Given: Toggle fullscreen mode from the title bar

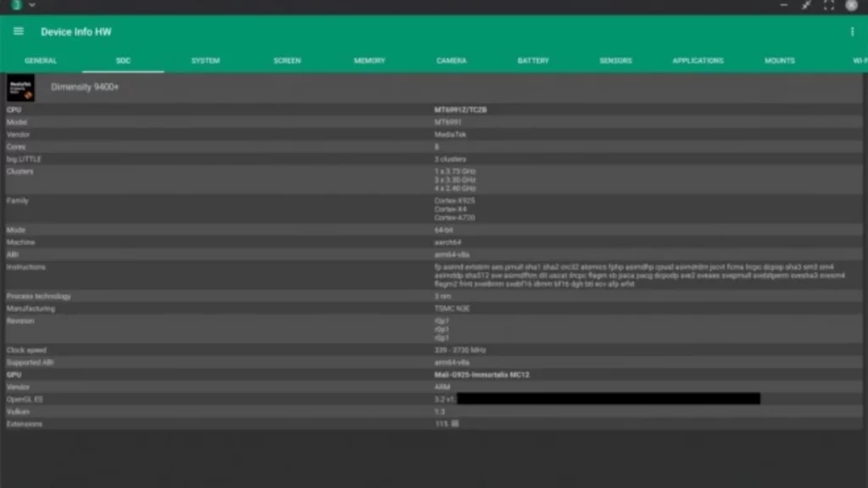Looking at the screenshot, I should (829, 6).
